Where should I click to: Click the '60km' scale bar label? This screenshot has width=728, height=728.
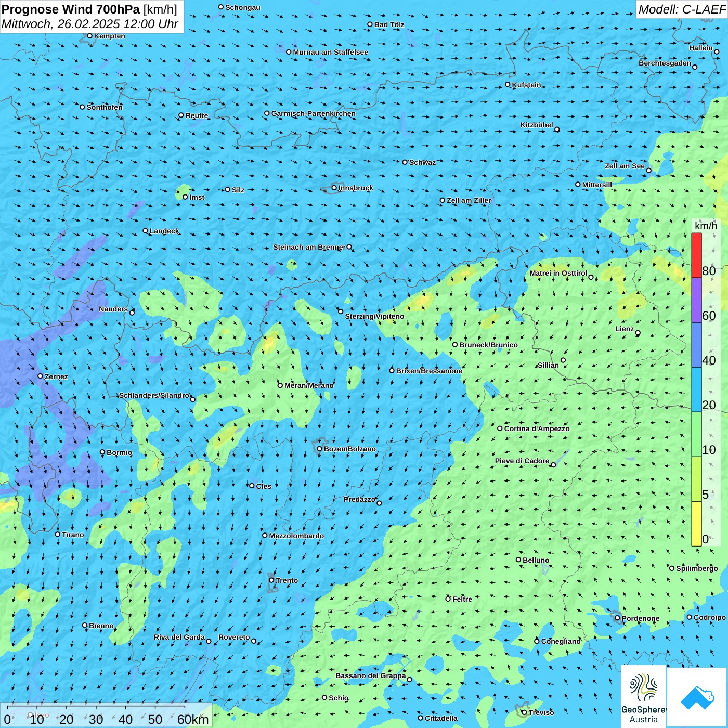click(193, 719)
